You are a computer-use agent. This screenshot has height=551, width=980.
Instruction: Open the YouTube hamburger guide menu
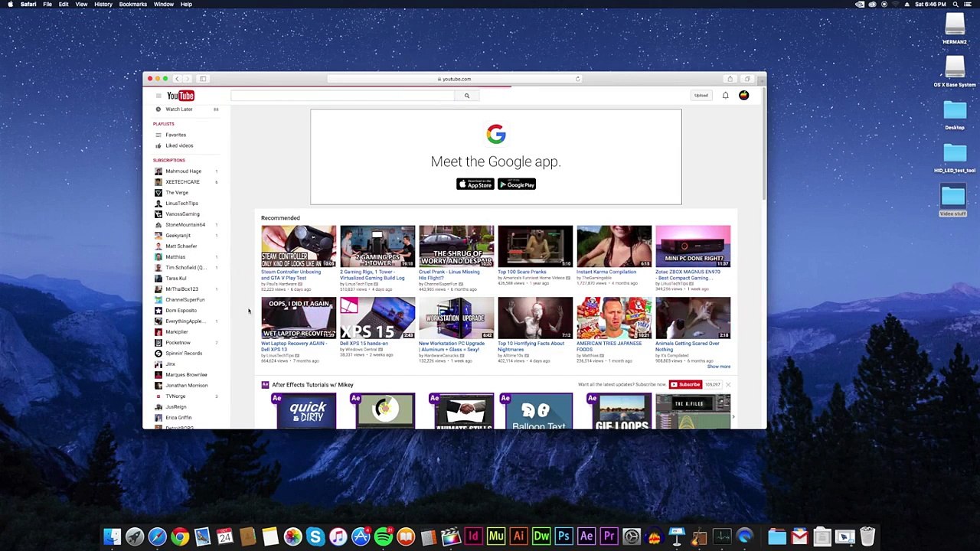point(158,96)
